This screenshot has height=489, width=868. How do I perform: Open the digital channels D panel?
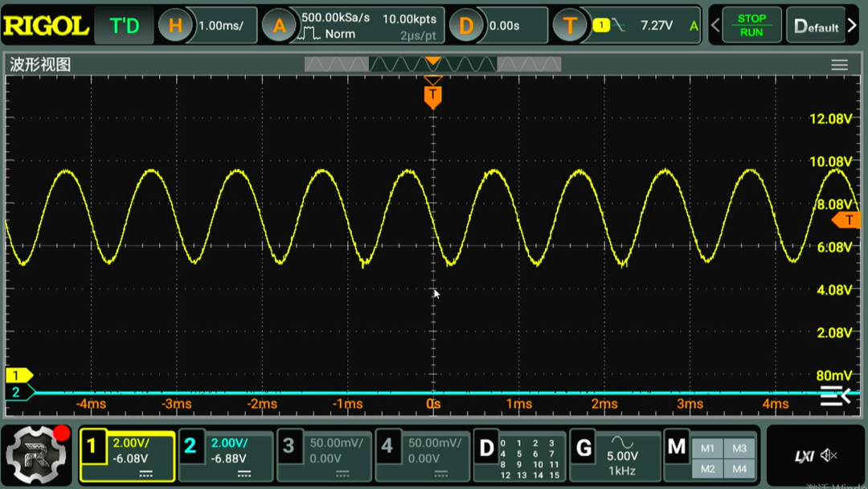[485, 447]
